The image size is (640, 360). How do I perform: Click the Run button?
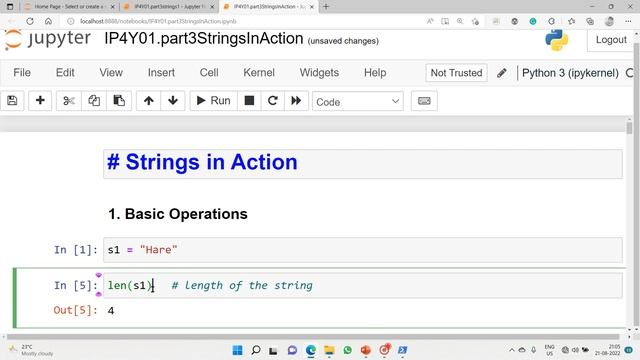[x=213, y=100]
